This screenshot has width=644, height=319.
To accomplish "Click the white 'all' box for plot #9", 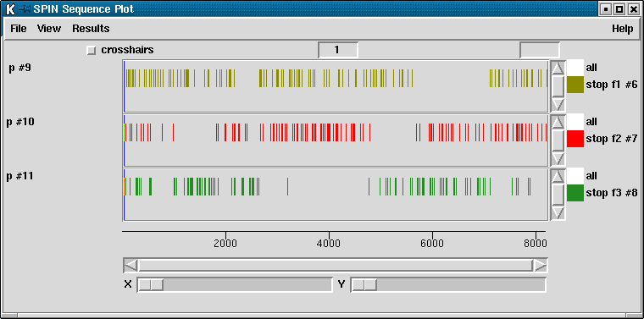I will click(x=575, y=68).
